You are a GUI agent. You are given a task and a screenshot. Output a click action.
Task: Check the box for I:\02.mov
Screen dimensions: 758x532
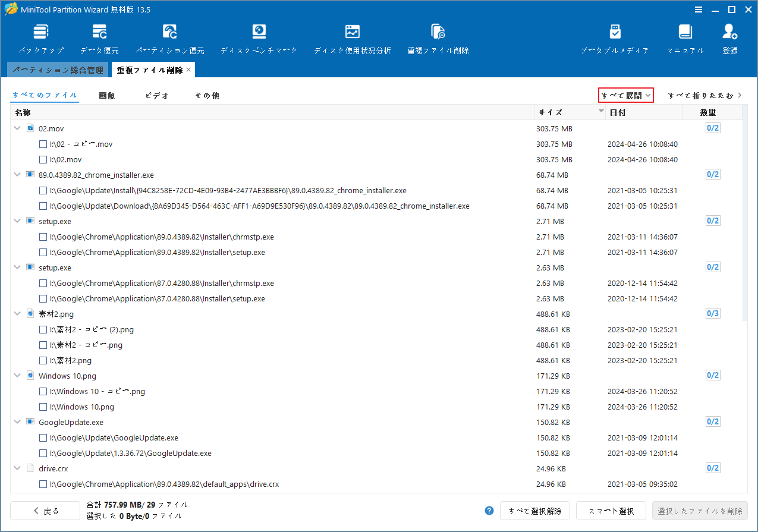pos(42,159)
